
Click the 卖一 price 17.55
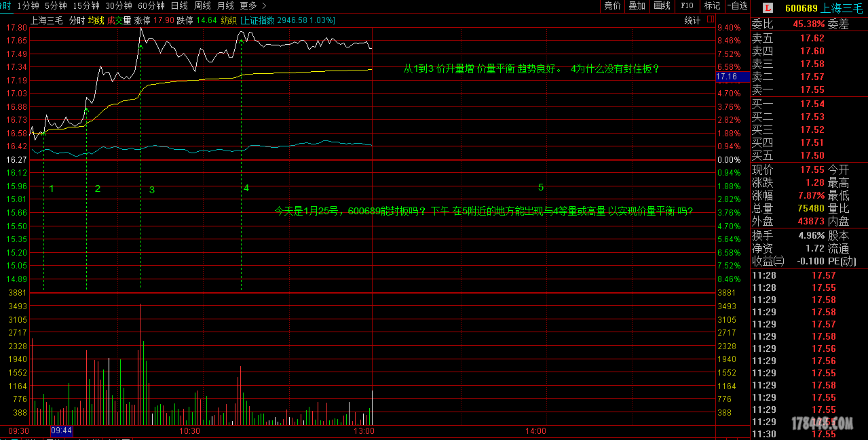812,90
